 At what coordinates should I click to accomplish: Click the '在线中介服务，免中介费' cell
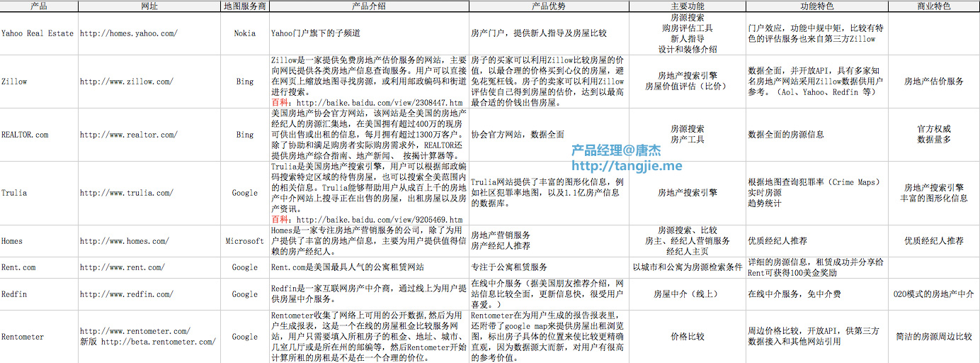(x=817, y=294)
